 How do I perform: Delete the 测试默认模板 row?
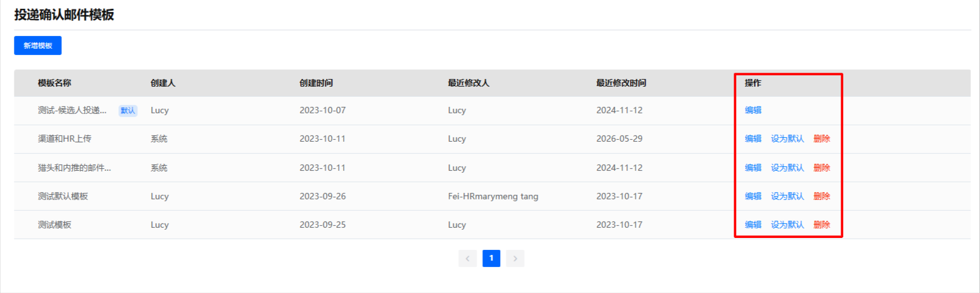(821, 196)
